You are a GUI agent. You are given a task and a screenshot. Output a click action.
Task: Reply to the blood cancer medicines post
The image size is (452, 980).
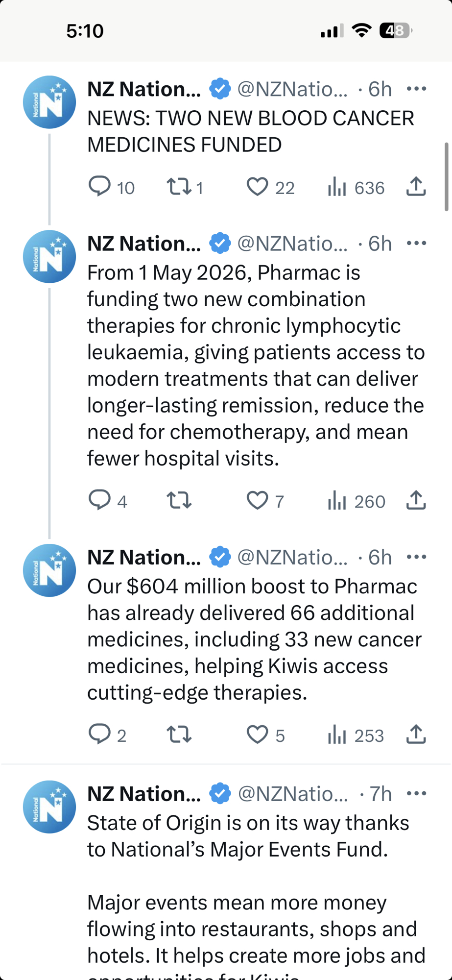[99, 187]
